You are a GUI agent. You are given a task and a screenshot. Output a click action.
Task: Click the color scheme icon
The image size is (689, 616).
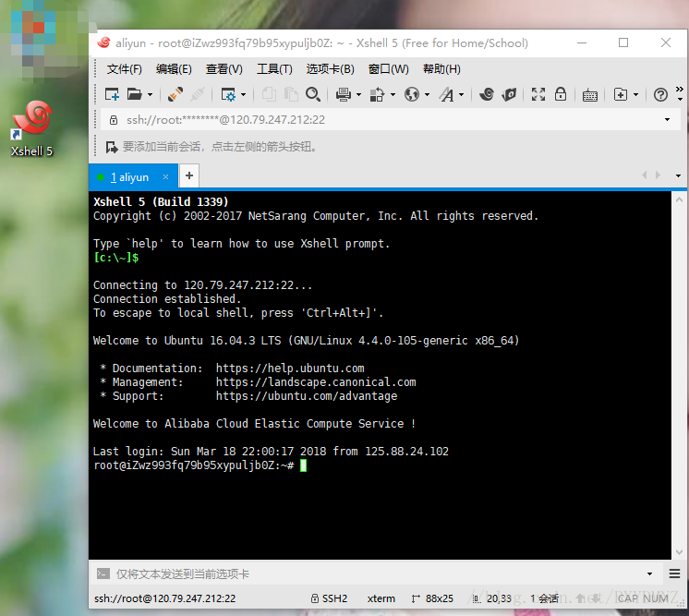coord(377,94)
